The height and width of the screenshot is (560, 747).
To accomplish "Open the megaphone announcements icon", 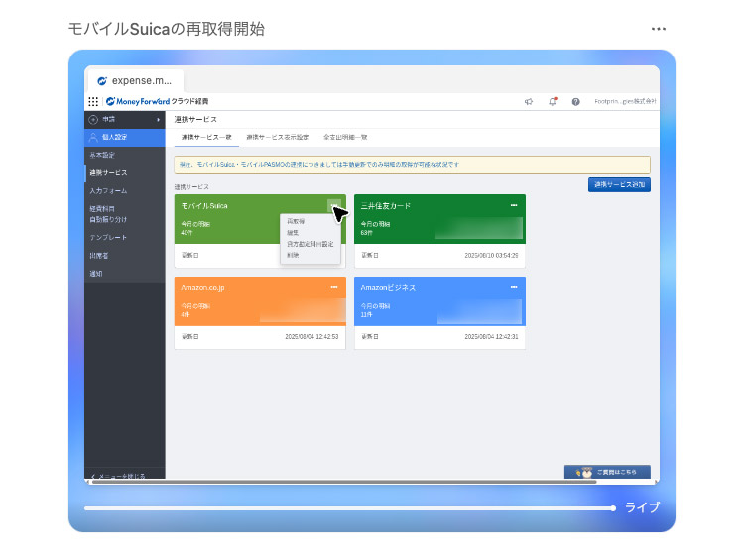I will [529, 101].
